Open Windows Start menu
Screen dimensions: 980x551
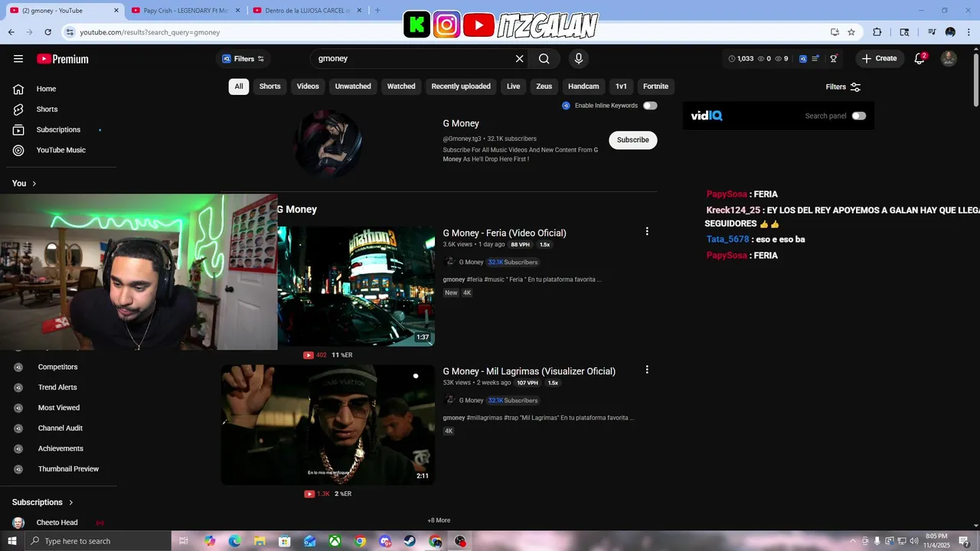pyautogui.click(x=11, y=541)
